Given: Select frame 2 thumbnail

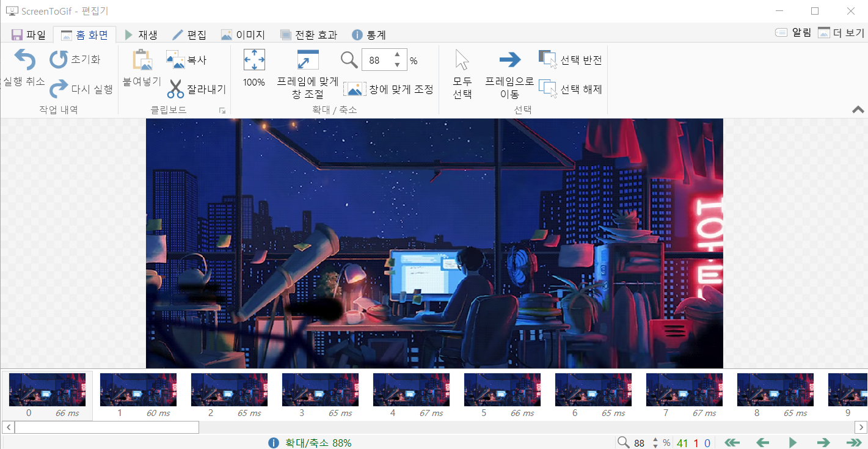Looking at the screenshot, I should [229, 390].
